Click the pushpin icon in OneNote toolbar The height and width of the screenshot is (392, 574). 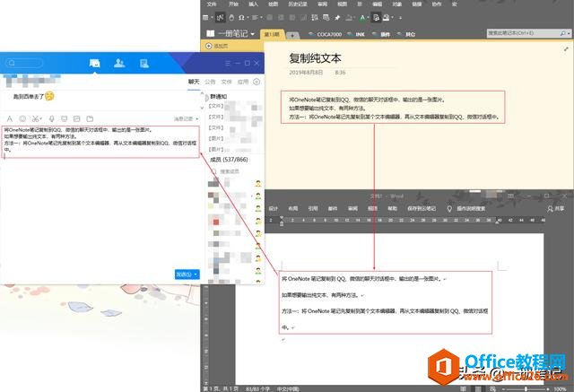[337, 17]
